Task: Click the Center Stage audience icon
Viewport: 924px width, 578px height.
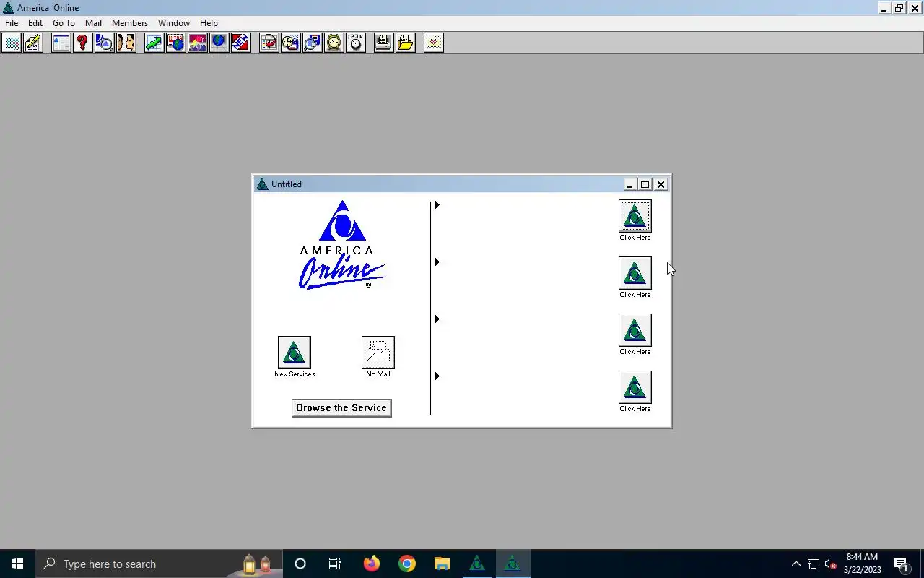Action: (197, 43)
